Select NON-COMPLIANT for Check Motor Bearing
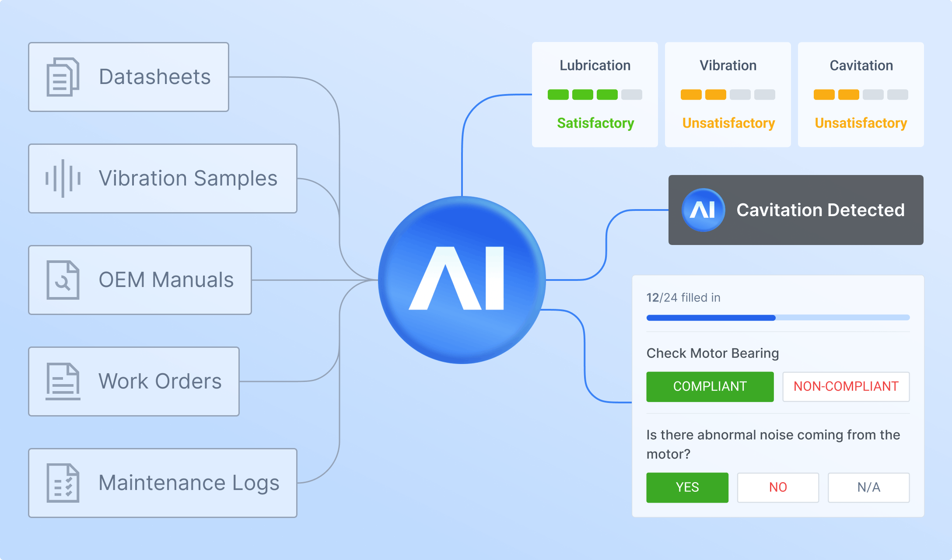The height and width of the screenshot is (560, 952). tap(846, 387)
